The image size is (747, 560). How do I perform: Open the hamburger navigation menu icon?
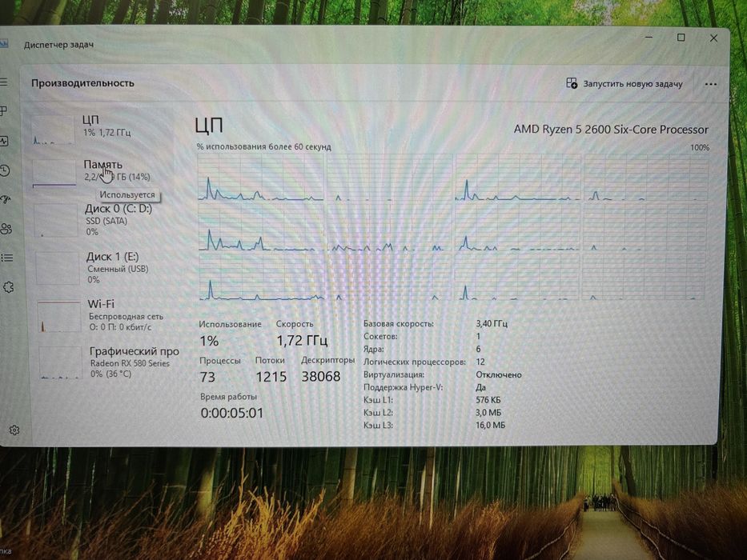pyautogui.click(x=4, y=82)
